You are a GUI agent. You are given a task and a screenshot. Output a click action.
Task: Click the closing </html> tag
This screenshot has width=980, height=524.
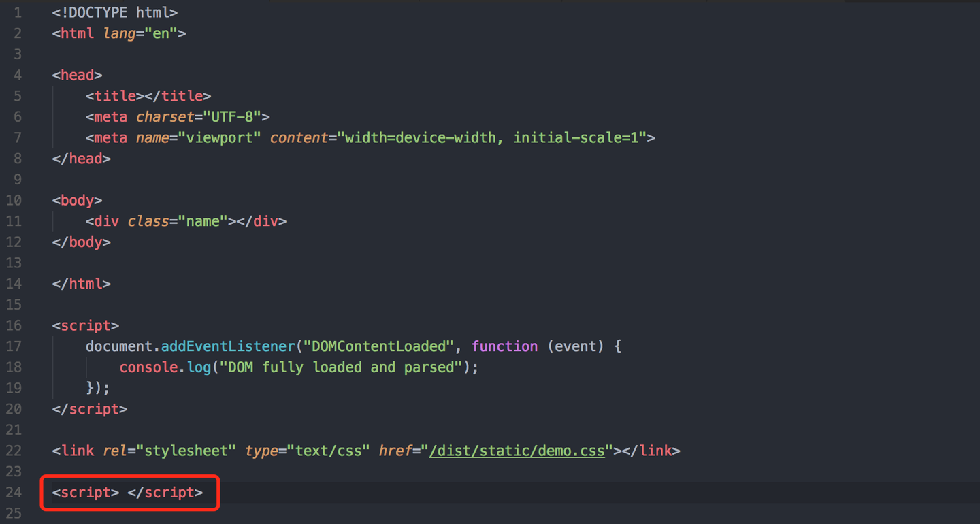pyautogui.click(x=82, y=284)
